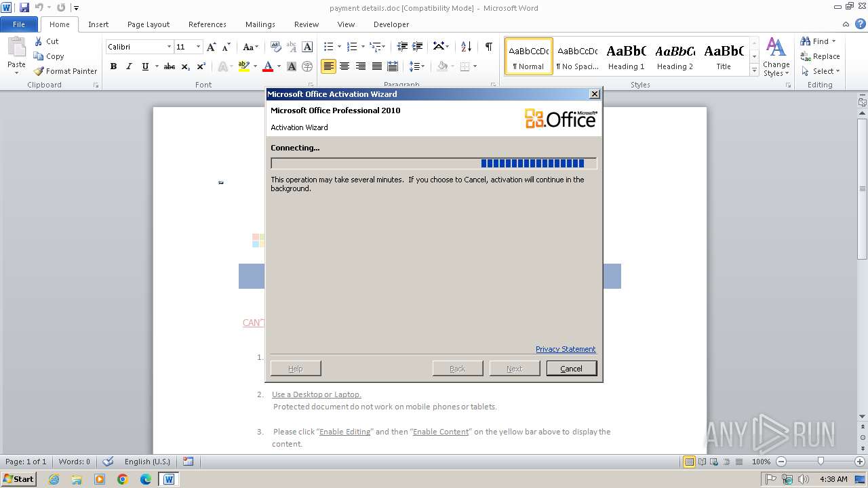Click the Paste icon in Clipboard group
Image resolution: width=868 pixels, height=488 pixels.
(16, 47)
